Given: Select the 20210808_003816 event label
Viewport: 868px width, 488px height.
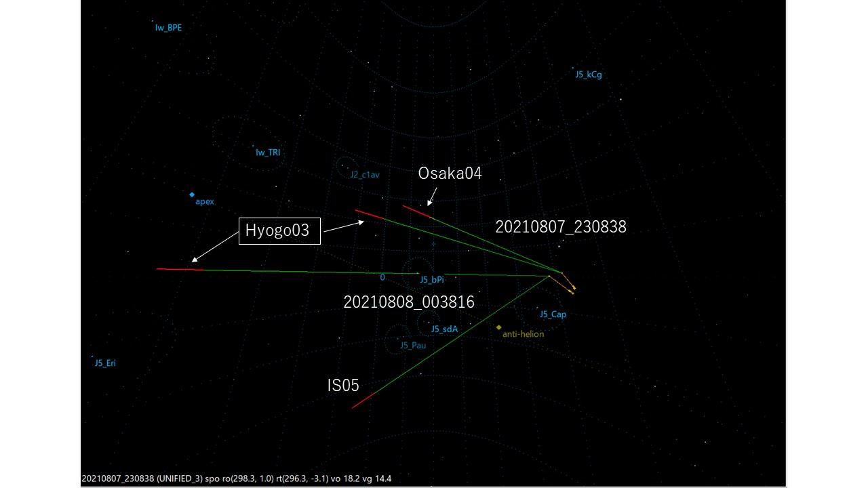Looking at the screenshot, I should [409, 302].
